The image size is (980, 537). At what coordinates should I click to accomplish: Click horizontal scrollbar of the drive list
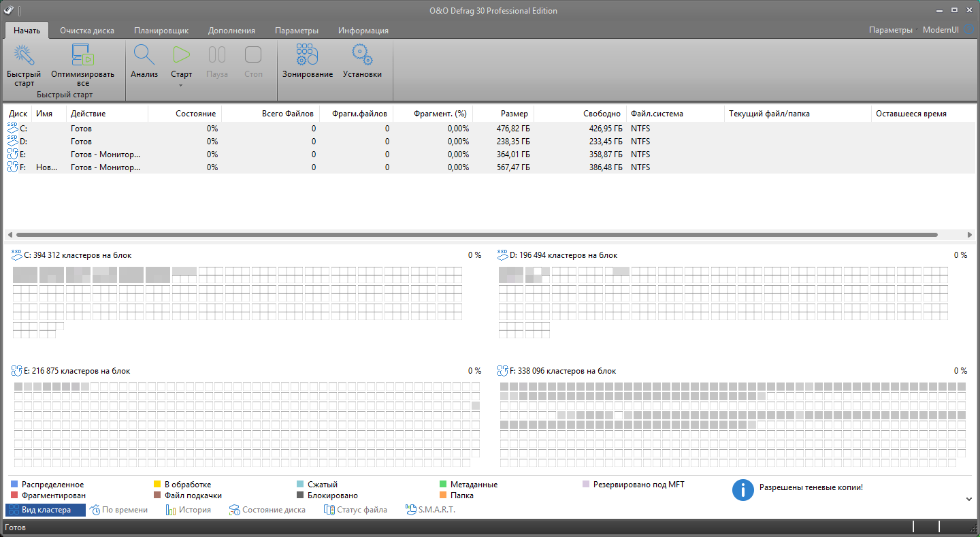point(476,235)
